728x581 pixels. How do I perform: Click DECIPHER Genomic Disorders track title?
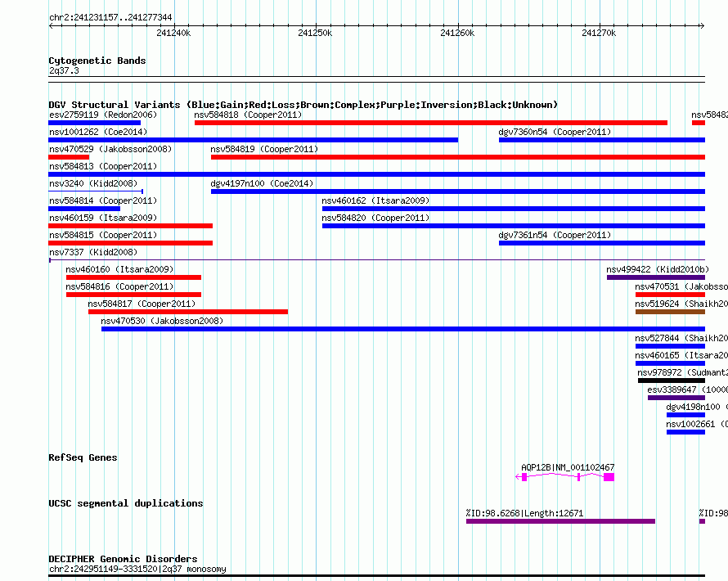click(x=123, y=559)
